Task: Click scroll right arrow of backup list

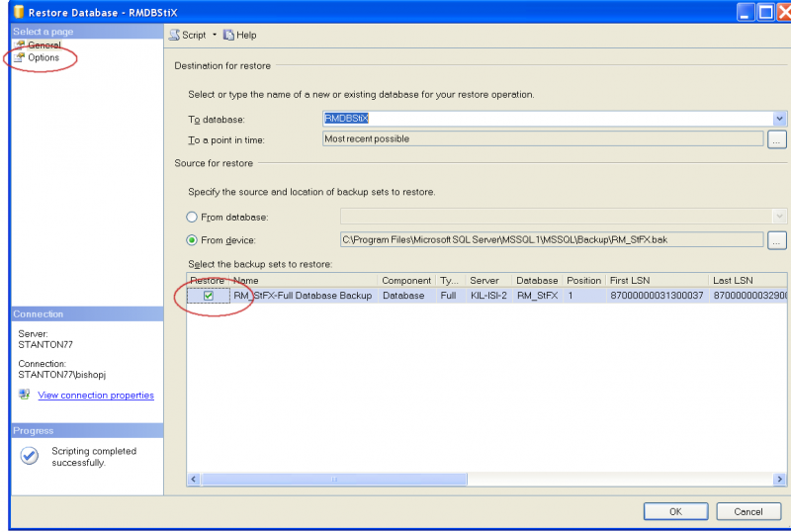Action: (x=779, y=479)
